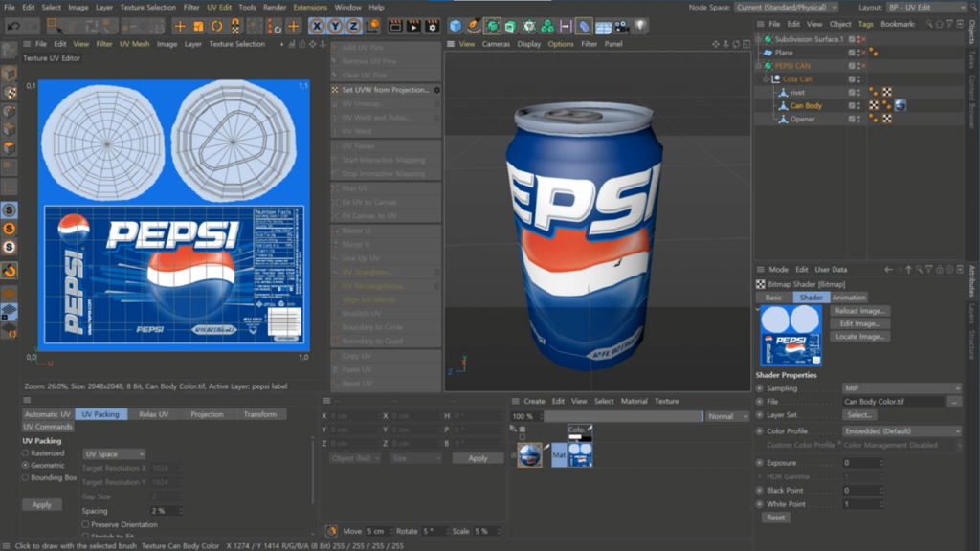The width and height of the screenshot is (980, 551).
Task: Toggle layer visibility for Opener object
Action: click(x=851, y=119)
